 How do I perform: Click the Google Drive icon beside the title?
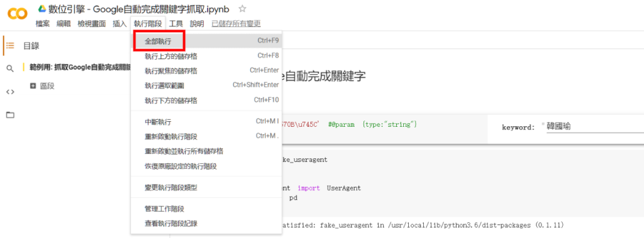42,9
